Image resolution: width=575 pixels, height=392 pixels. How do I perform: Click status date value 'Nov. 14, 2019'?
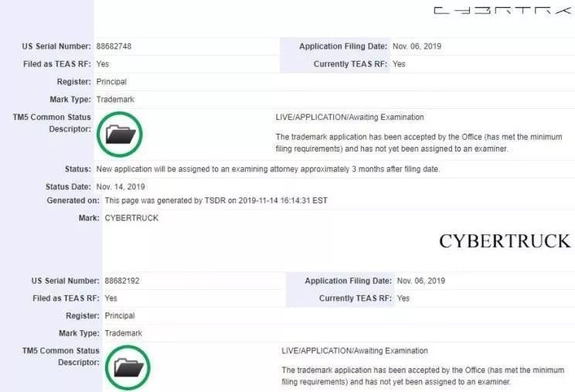point(121,186)
